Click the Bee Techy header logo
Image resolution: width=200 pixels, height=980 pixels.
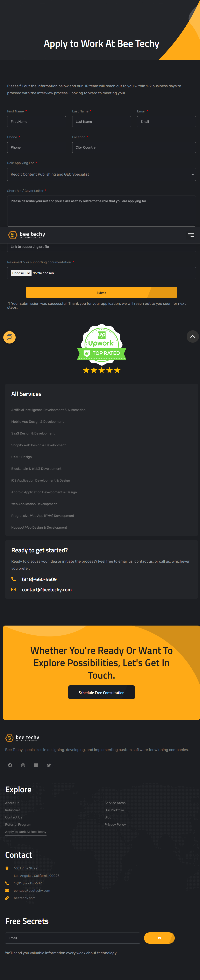[27, 235]
